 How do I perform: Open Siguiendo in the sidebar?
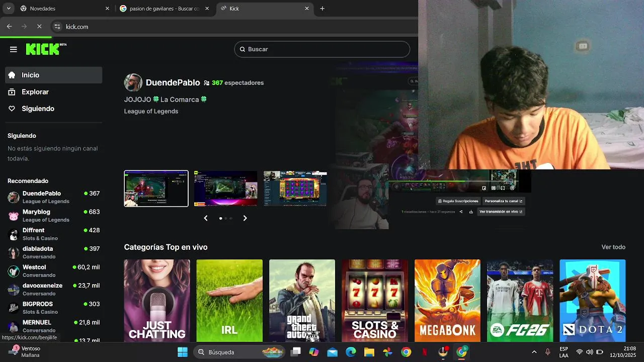[54, 109]
